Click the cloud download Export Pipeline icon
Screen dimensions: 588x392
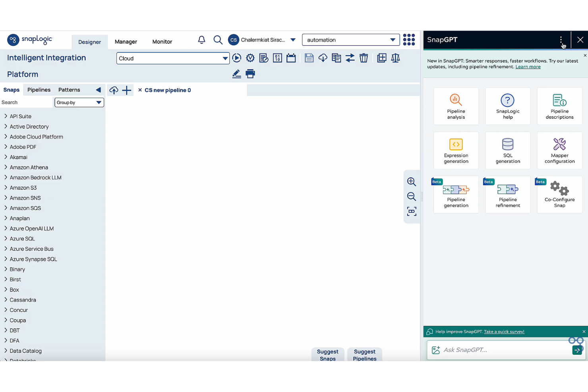coord(323,58)
